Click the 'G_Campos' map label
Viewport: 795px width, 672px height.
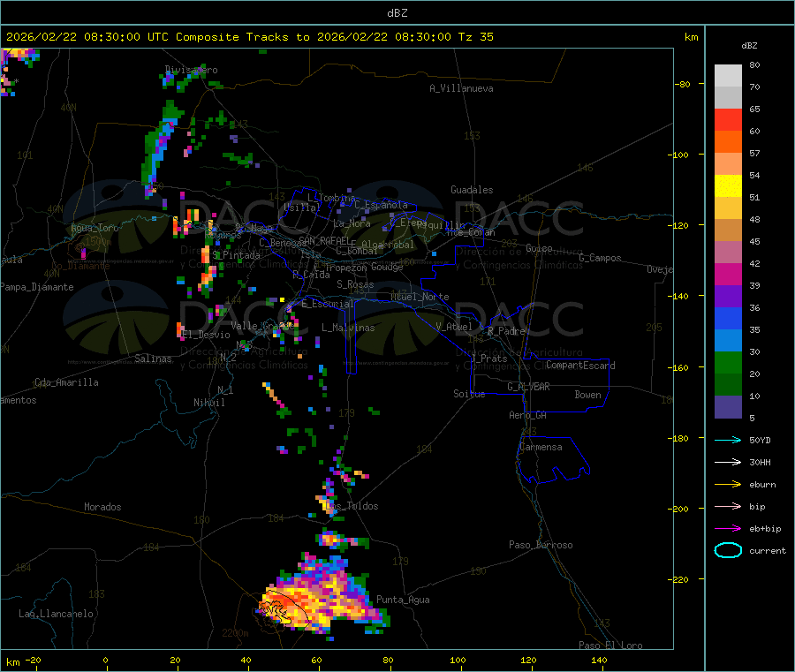click(601, 258)
